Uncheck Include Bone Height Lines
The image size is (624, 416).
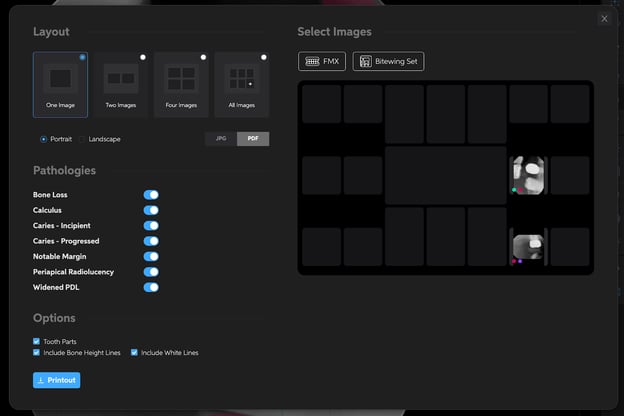pos(37,353)
